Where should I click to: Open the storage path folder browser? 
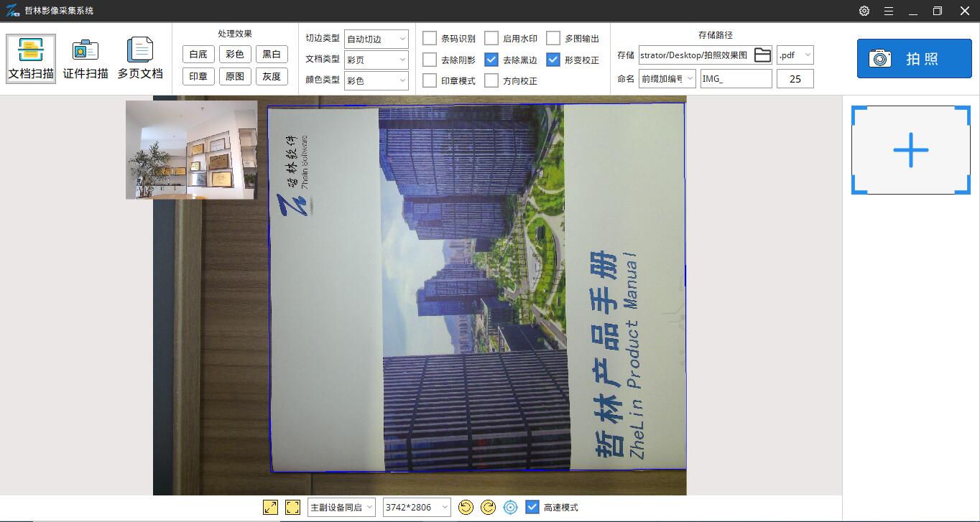pos(762,55)
